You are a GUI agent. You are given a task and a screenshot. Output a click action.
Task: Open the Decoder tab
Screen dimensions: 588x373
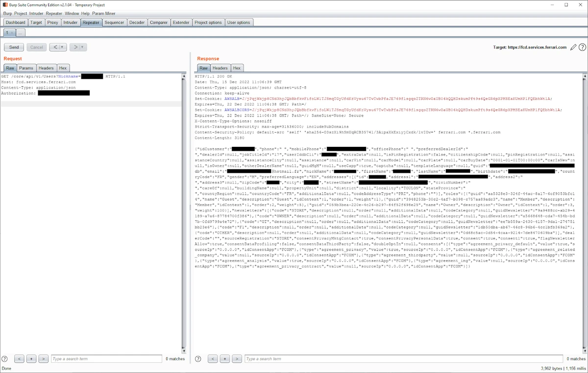click(x=137, y=23)
